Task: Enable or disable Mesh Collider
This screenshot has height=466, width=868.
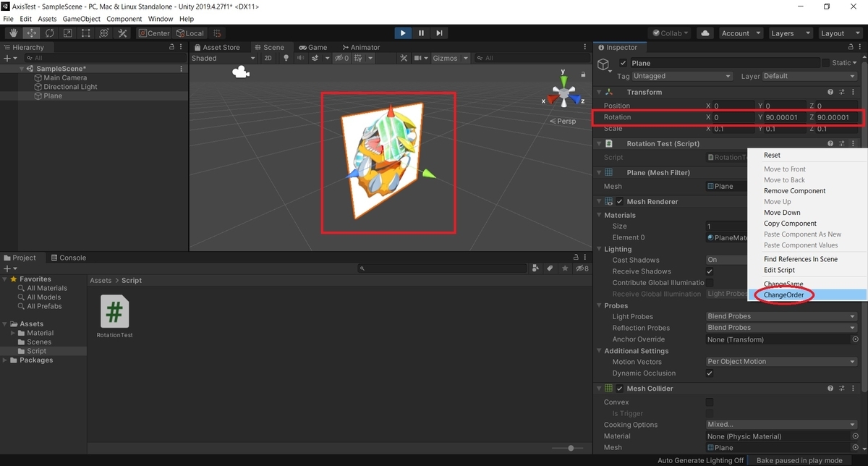Action: tap(619, 389)
